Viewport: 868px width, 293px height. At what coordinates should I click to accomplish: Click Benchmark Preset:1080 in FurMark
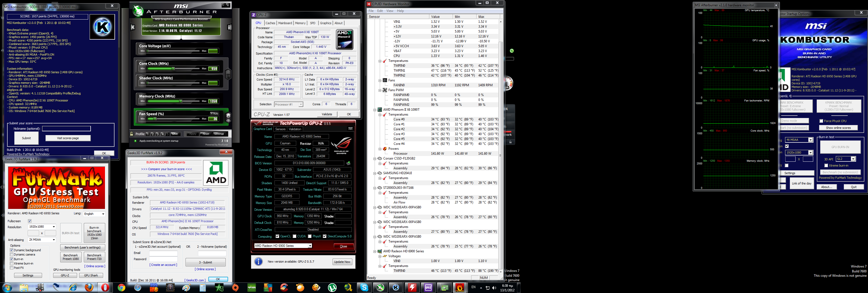[x=71, y=257]
